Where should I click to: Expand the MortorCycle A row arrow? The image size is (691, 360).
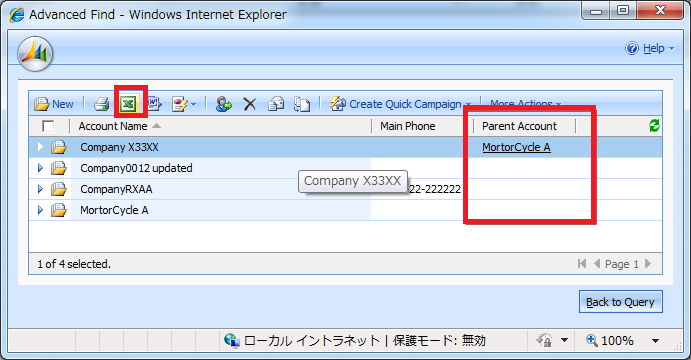(40, 210)
